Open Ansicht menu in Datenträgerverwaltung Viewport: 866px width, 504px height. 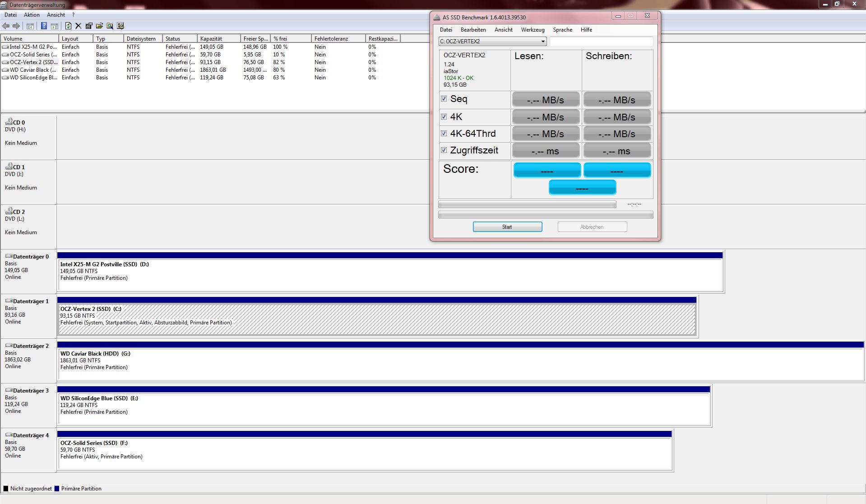tap(56, 15)
